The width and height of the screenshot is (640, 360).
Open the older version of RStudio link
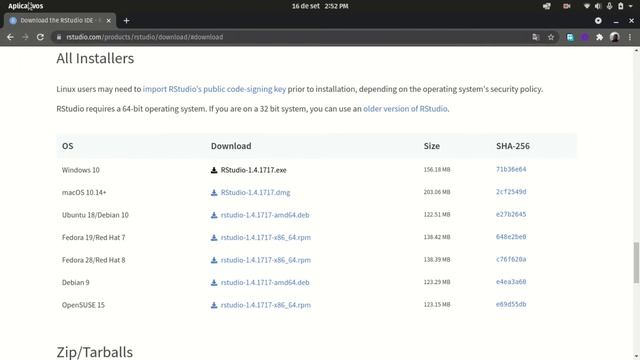coord(405,109)
